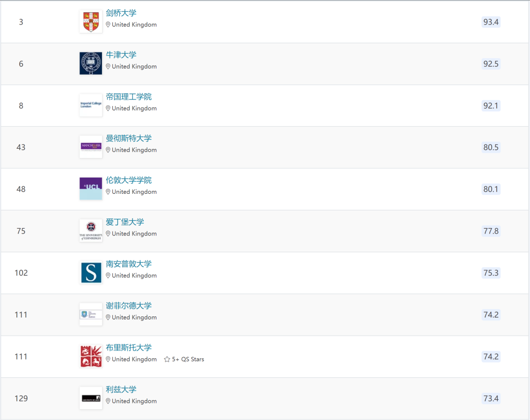The width and height of the screenshot is (530, 420).
Task: Select the 73.4 score badge
Action: pos(491,399)
